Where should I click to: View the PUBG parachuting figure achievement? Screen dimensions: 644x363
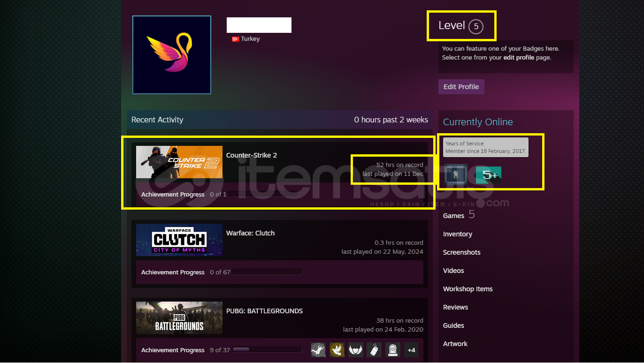click(318, 350)
